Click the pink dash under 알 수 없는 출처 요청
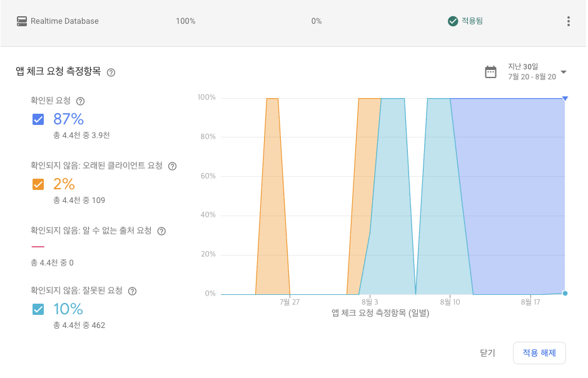Image resolution: width=588 pixels, height=378 pixels. pos(38,247)
